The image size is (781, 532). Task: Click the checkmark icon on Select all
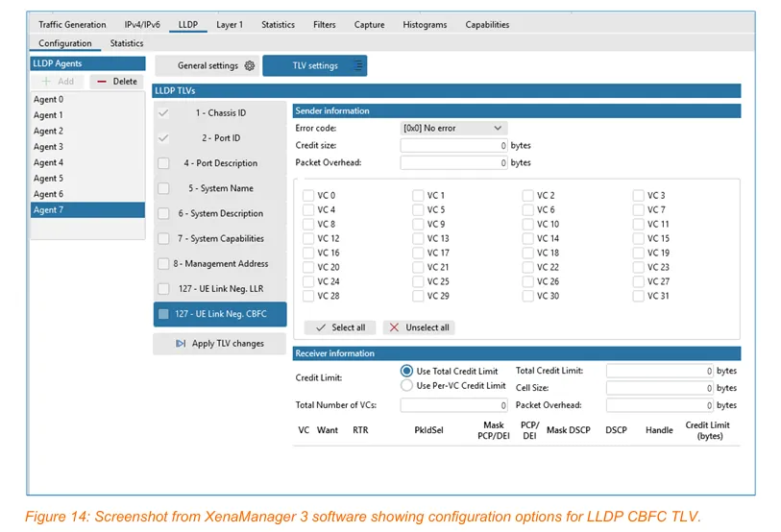click(321, 327)
